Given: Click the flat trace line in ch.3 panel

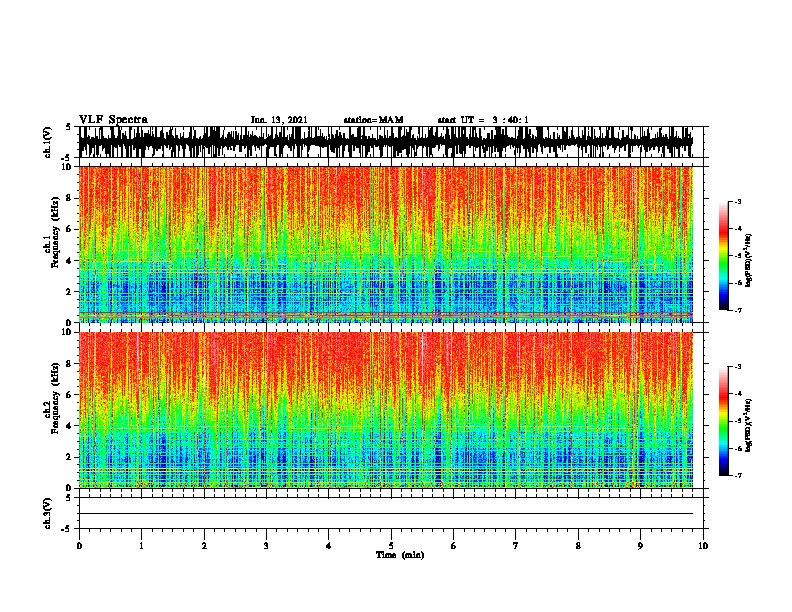Looking at the screenshot, I should coord(385,514).
